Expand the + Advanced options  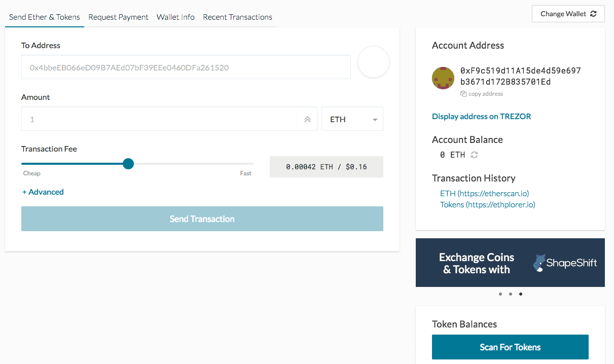click(x=43, y=192)
